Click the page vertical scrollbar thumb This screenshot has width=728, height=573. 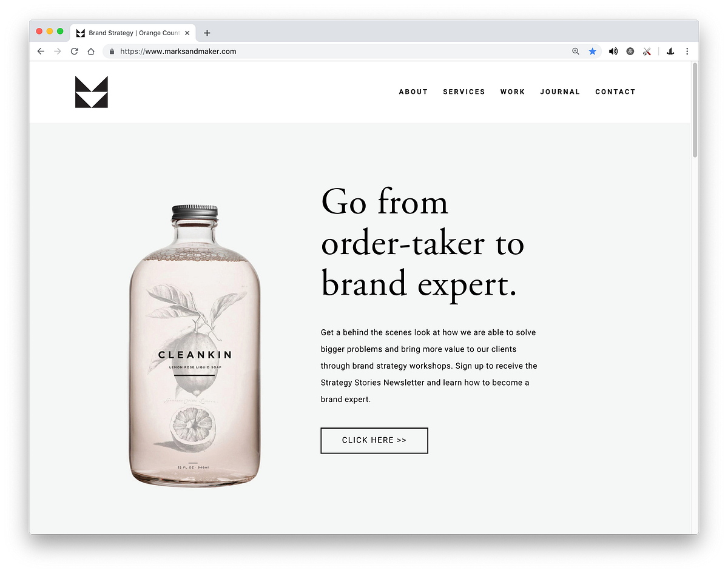click(x=695, y=110)
